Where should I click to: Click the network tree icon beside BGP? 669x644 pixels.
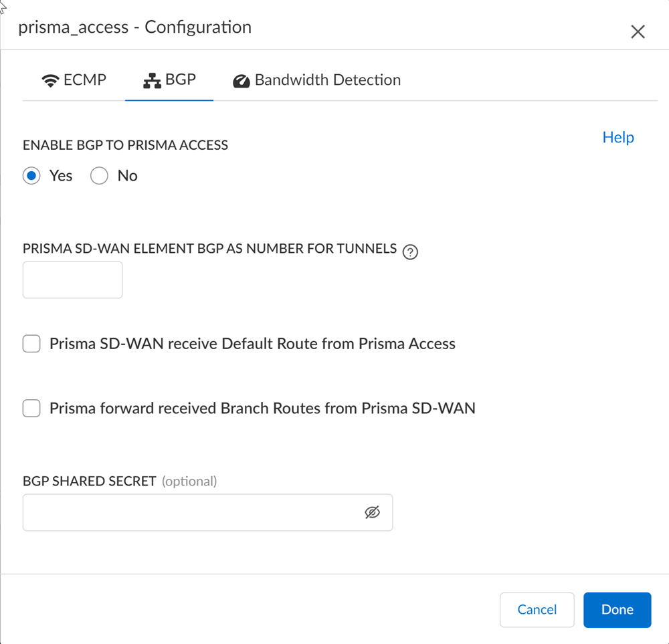(153, 81)
